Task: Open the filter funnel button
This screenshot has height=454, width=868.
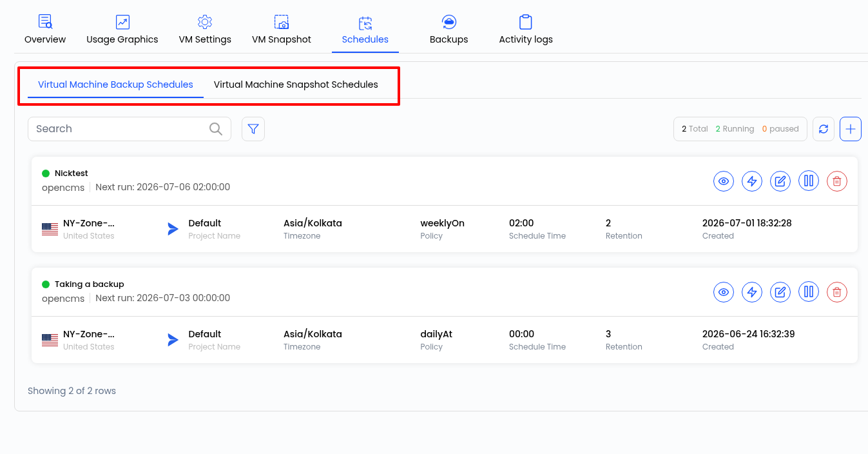Action: coord(253,129)
